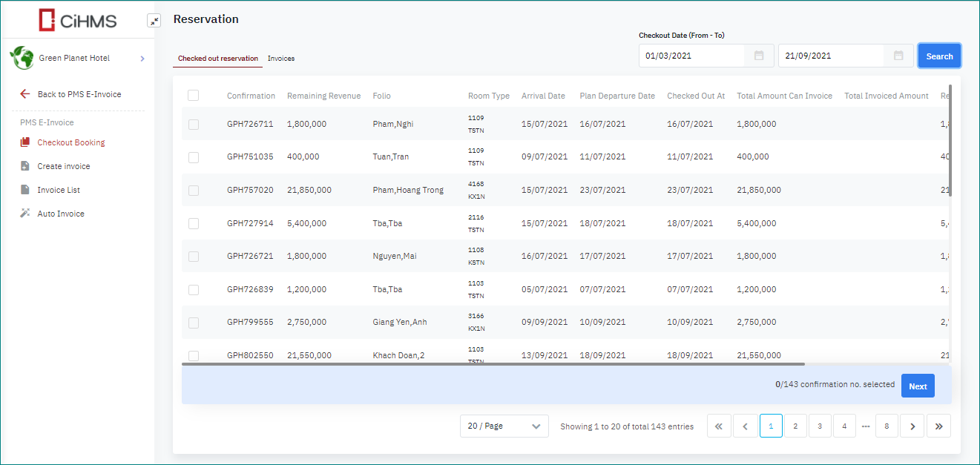
Task: Go to the next page arrow
Action: coord(912,426)
